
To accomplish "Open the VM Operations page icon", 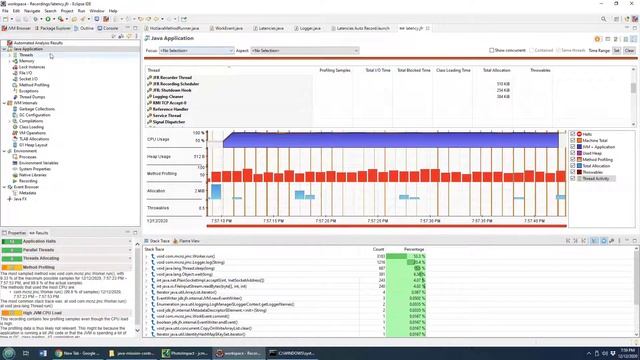I will [15, 133].
